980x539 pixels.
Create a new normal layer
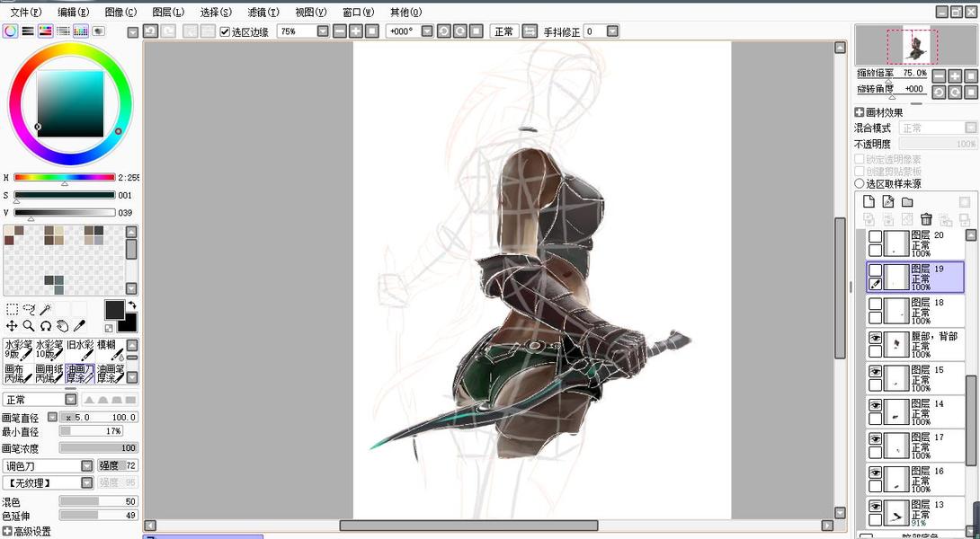tap(869, 201)
